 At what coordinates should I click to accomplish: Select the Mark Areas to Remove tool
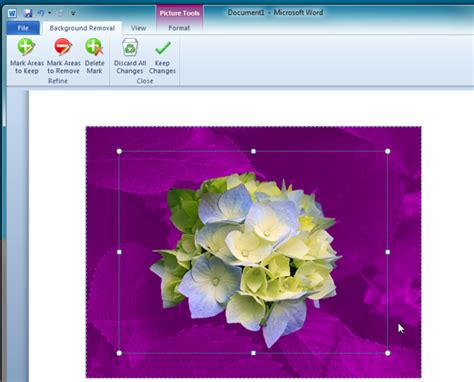click(63, 56)
